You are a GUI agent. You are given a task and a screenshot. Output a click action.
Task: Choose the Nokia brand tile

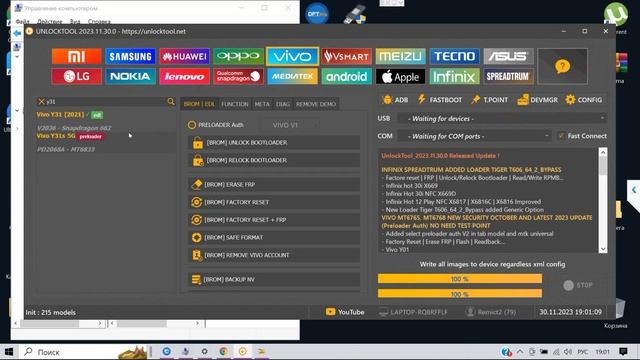(130, 76)
